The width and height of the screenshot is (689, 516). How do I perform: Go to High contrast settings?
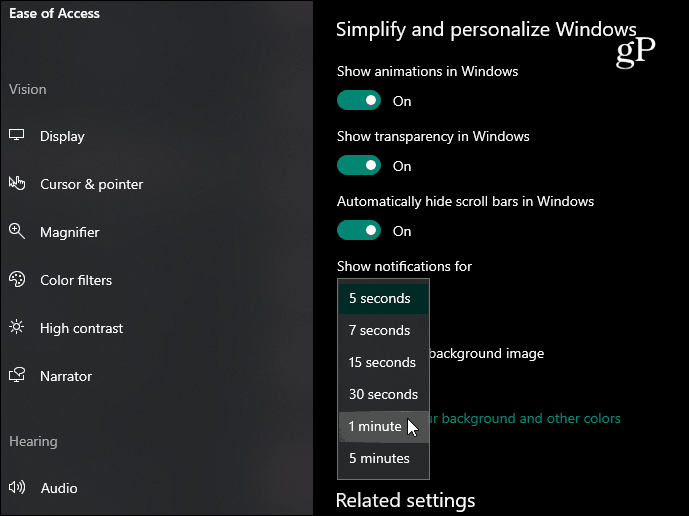(x=81, y=328)
